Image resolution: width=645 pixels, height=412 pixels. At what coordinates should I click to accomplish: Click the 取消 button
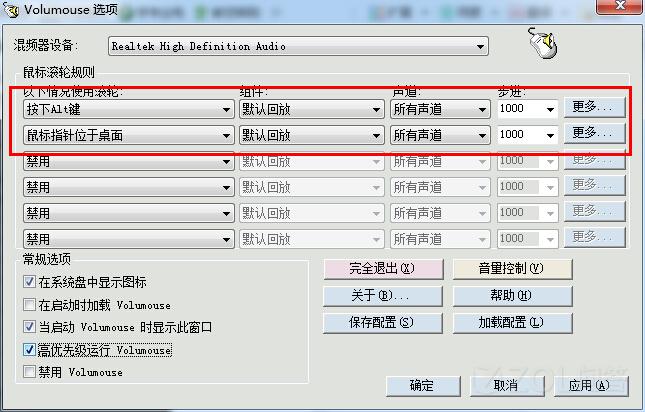[508, 386]
